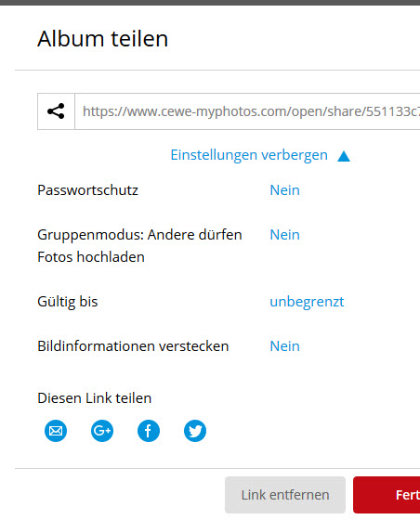Viewport: 420px width, 520px height.
Task: Share the link via email icon
Action: click(56, 431)
